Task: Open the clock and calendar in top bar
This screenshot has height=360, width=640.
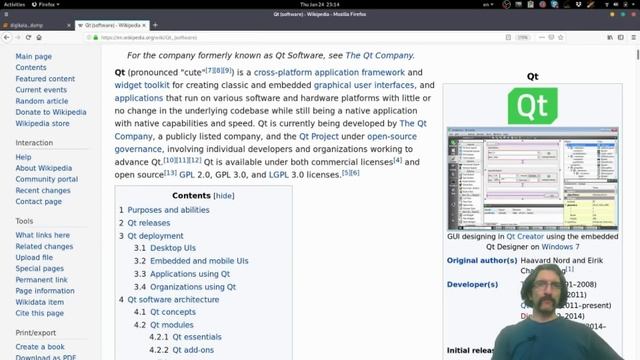Action: click(320, 4)
